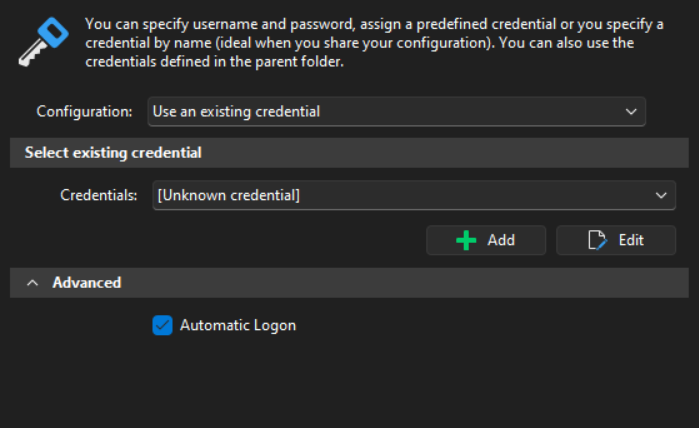The height and width of the screenshot is (428, 699).
Task: Click the green plus icon for Add
Action: tap(466, 240)
